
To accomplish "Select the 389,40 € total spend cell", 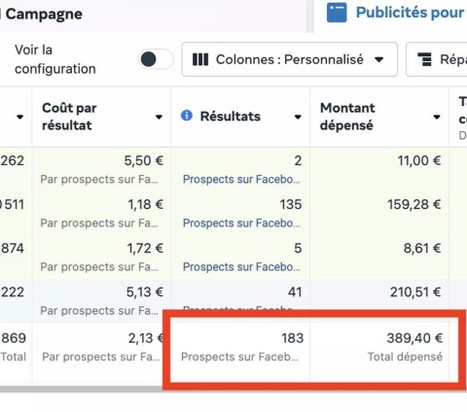I will [x=380, y=348].
